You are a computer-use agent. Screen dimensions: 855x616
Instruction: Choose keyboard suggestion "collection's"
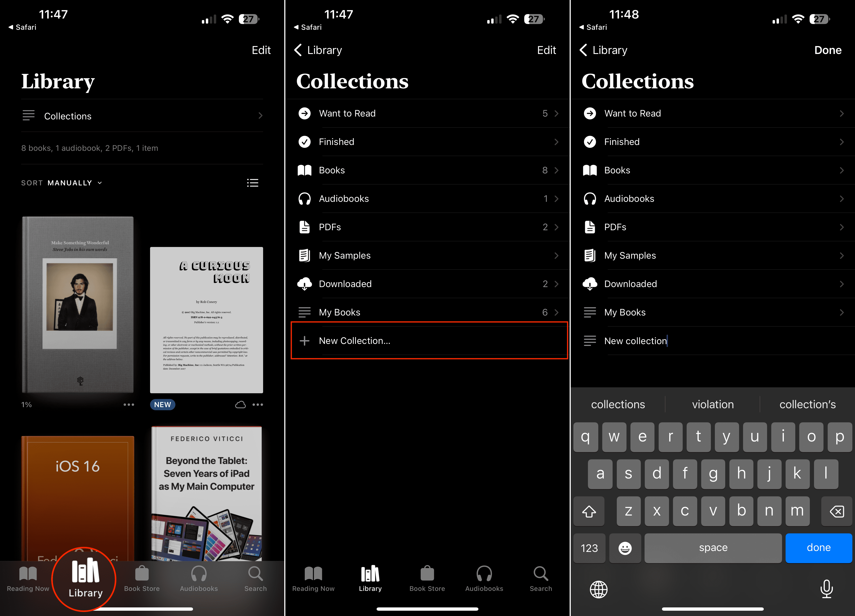click(807, 404)
